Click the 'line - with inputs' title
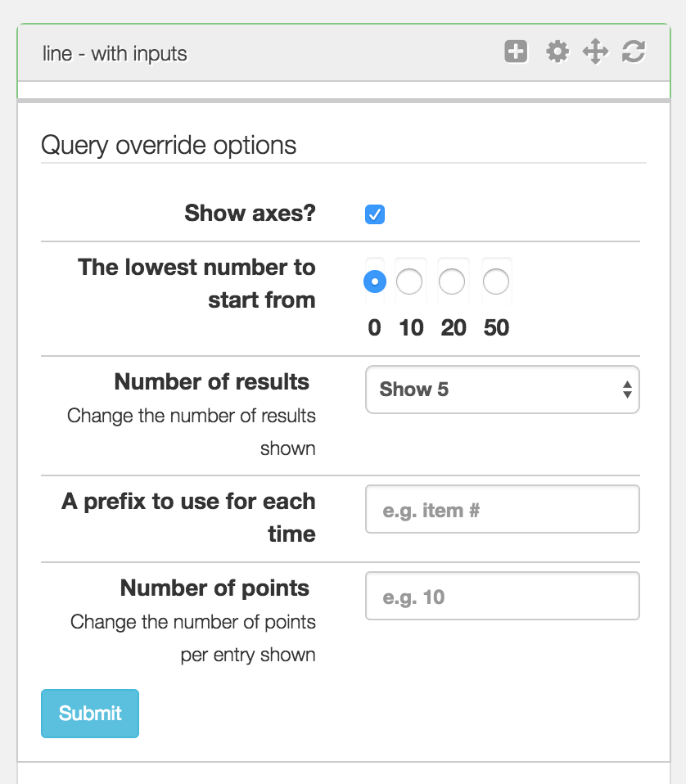Screen dimensions: 686x784 coord(115,53)
